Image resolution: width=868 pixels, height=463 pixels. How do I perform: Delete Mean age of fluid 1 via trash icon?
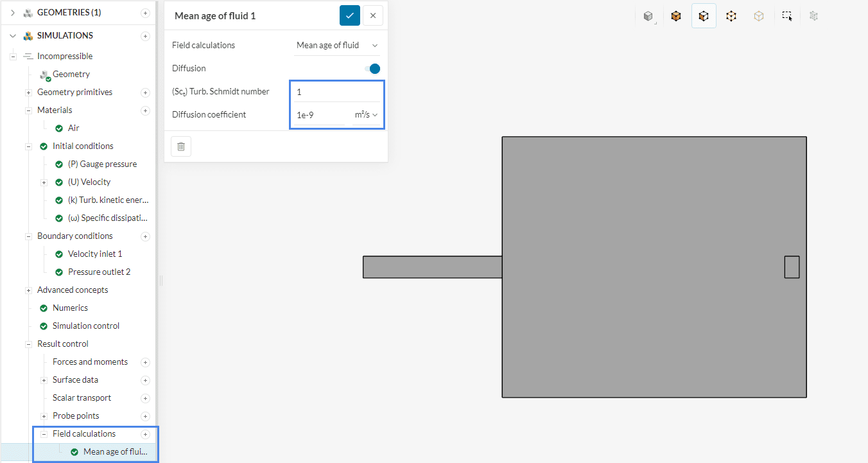tap(181, 146)
